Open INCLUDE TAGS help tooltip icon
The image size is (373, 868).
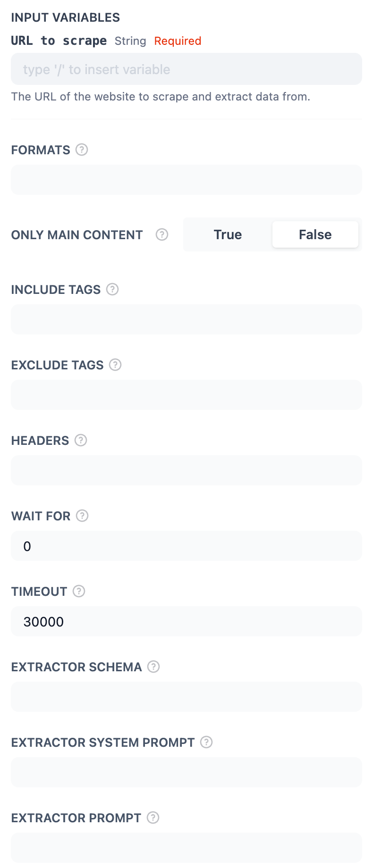tap(112, 289)
